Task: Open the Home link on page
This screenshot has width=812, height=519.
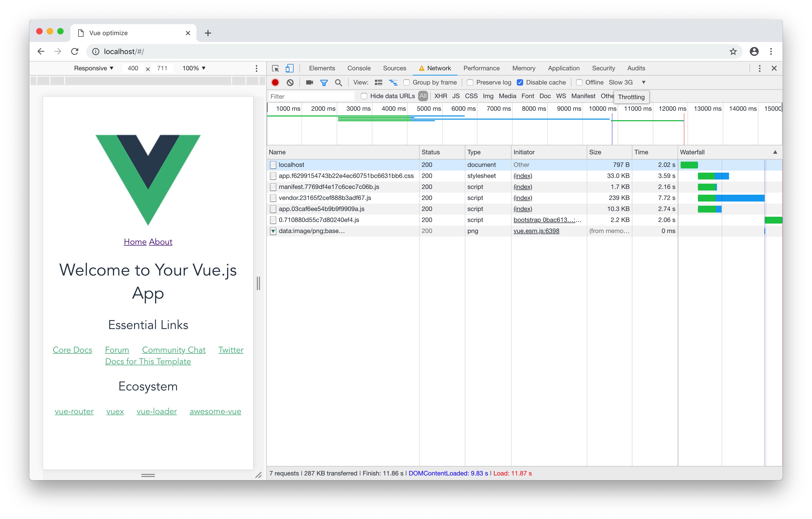Action: coord(135,242)
